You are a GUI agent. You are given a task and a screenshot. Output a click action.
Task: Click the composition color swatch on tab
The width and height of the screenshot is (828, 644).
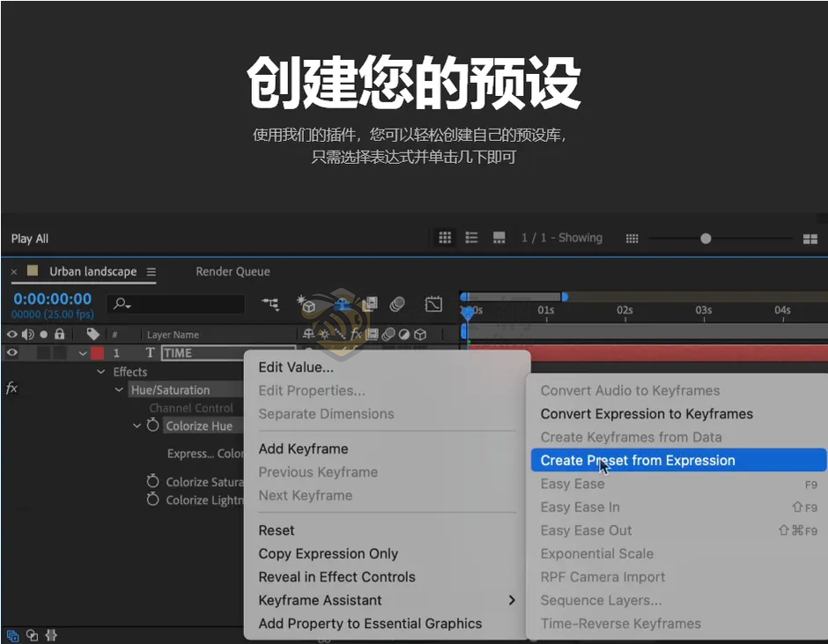coord(33,270)
